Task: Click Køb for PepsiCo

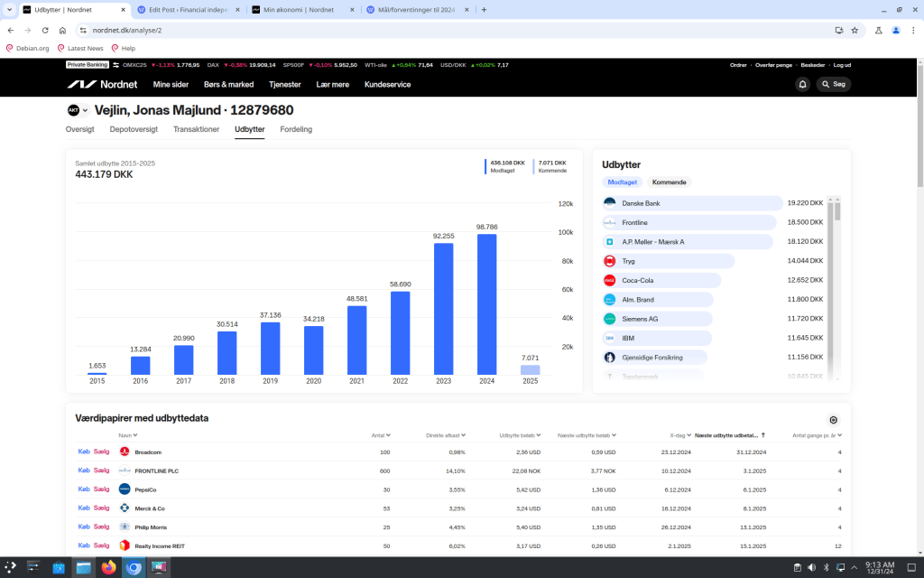Action: [x=84, y=489]
